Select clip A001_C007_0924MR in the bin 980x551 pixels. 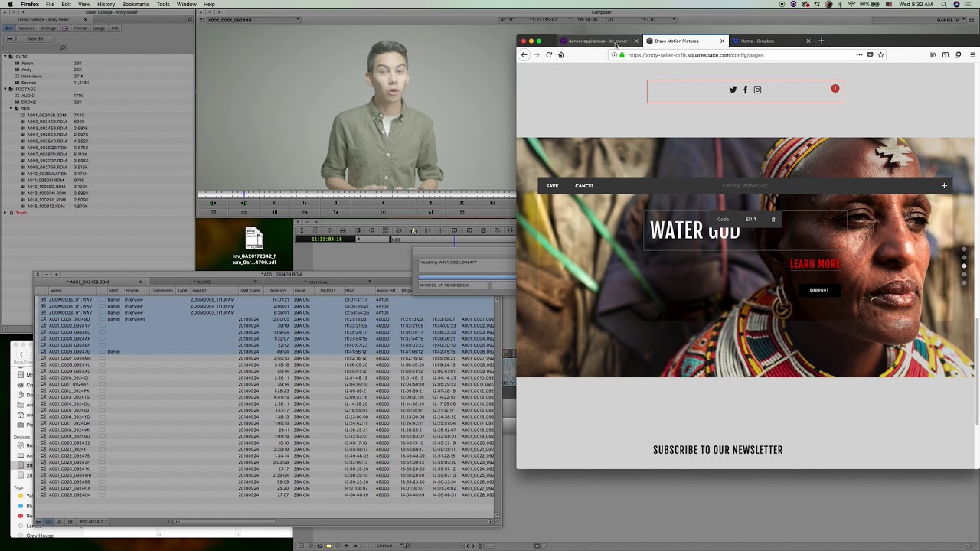(x=70, y=358)
